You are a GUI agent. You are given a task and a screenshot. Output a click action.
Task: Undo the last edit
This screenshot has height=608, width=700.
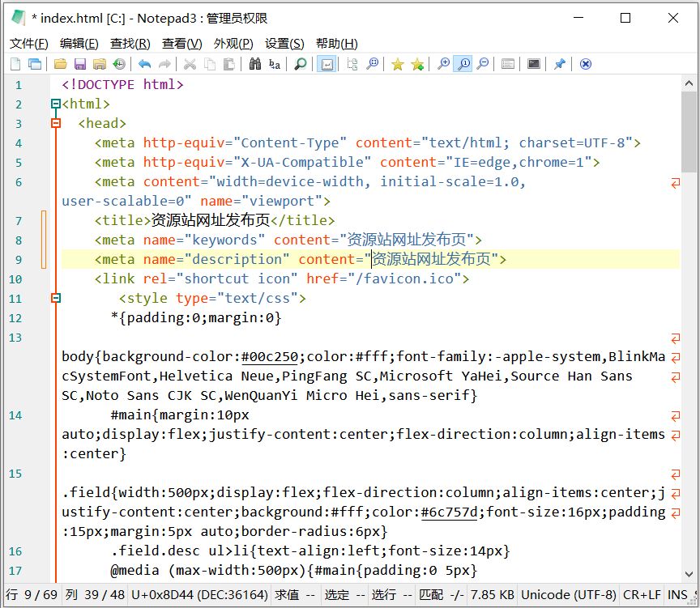click(x=144, y=64)
